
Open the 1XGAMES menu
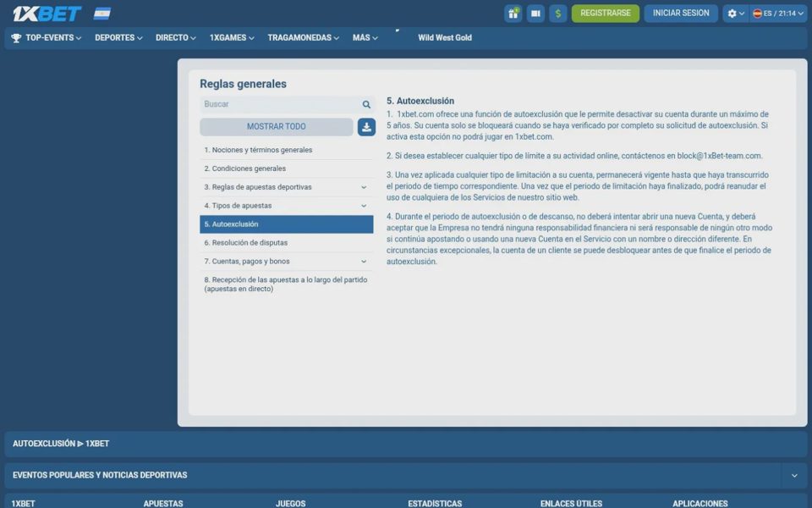(232, 38)
